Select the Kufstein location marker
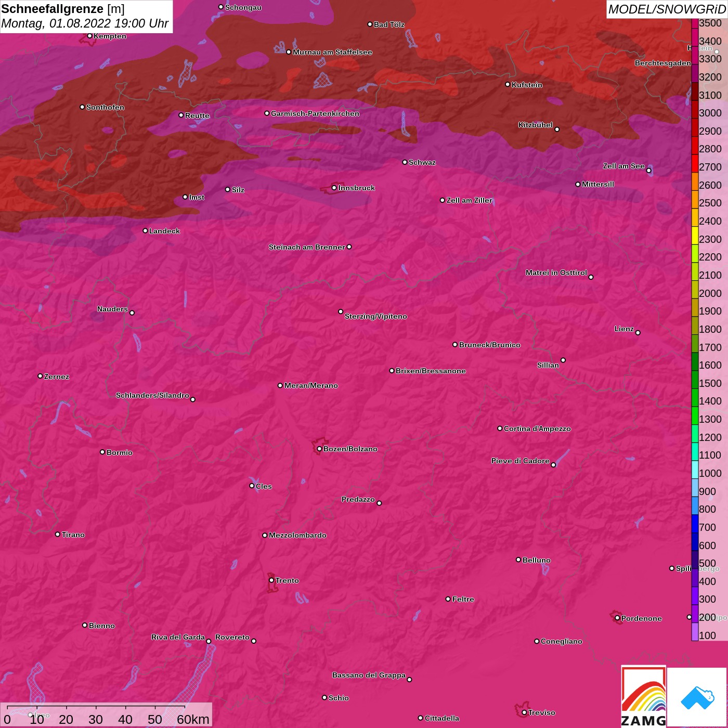 pos(508,84)
